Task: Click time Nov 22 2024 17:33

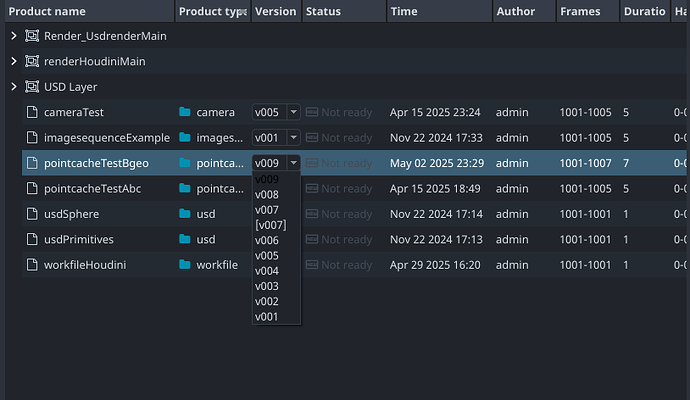Action: coord(436,138)
